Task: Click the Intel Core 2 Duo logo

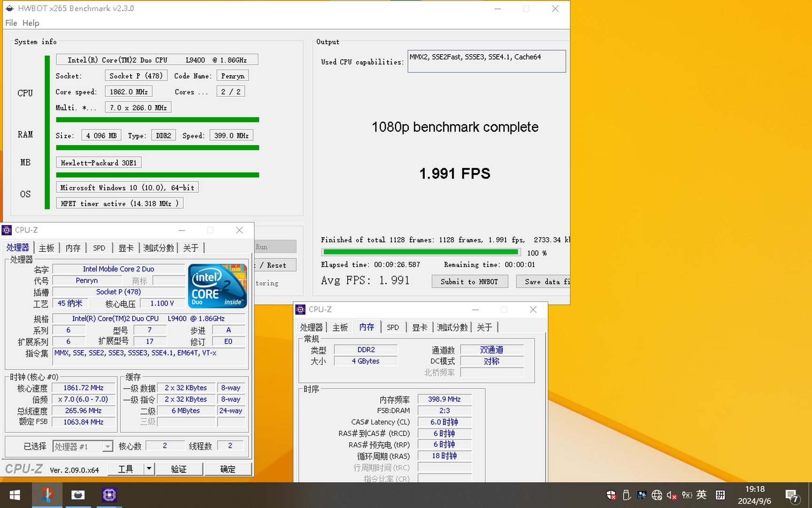Action: [218, 286]
